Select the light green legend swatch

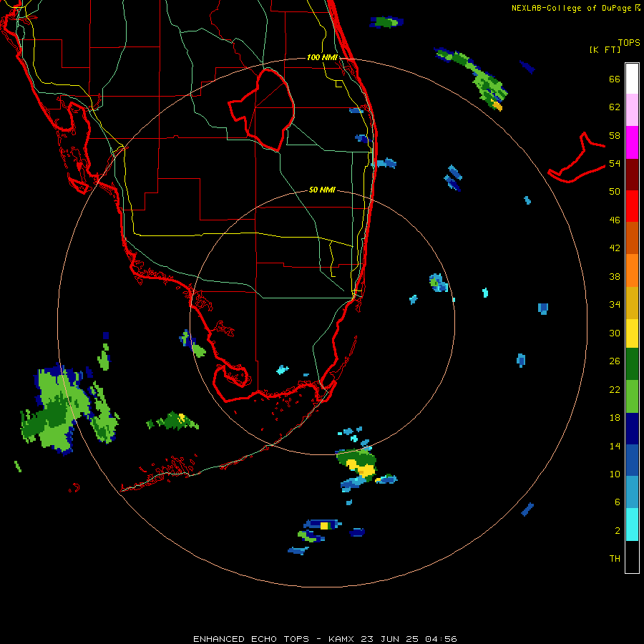[632, 396]
